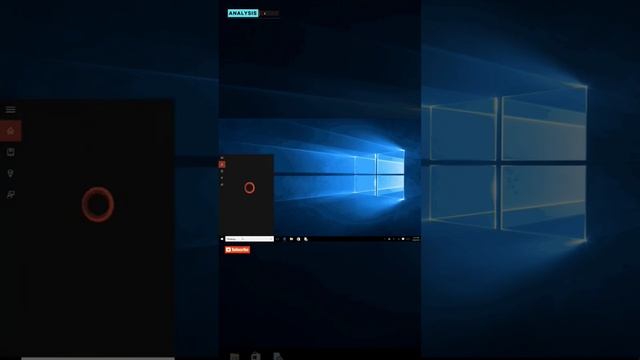This screenshot has height=360, width=640.
Task: Click the red Subscribe button
Action: pos(237,250)
